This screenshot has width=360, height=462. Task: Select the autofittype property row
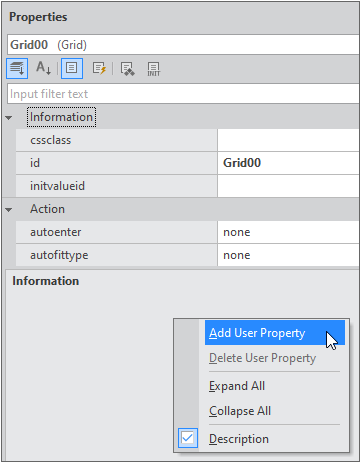[x=188, y=255]
